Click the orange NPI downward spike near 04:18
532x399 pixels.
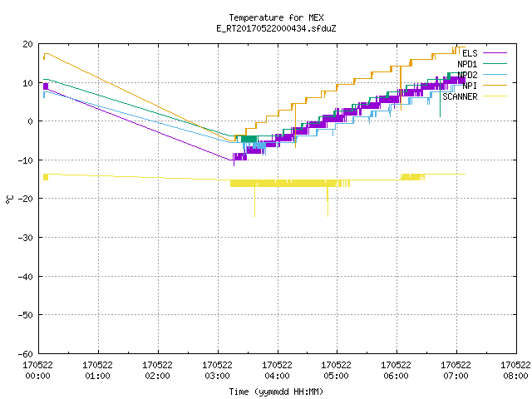(x=296, y=126)
